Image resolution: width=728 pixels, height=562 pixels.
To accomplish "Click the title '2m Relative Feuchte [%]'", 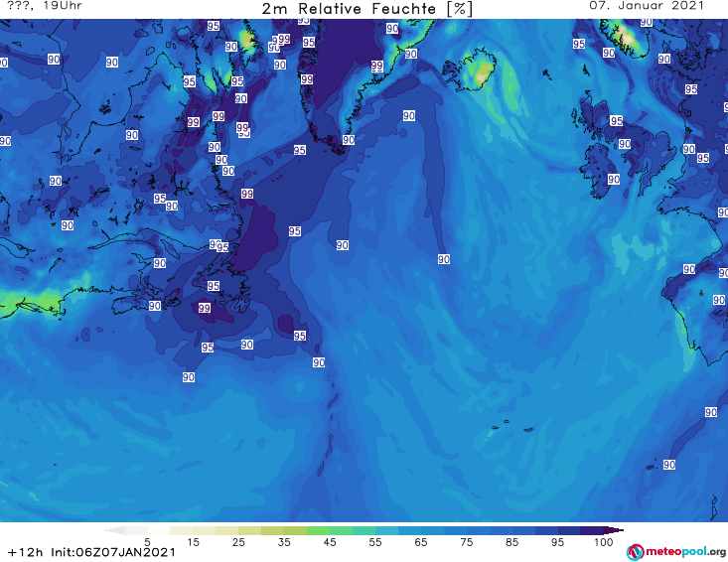I will point(367,9).
